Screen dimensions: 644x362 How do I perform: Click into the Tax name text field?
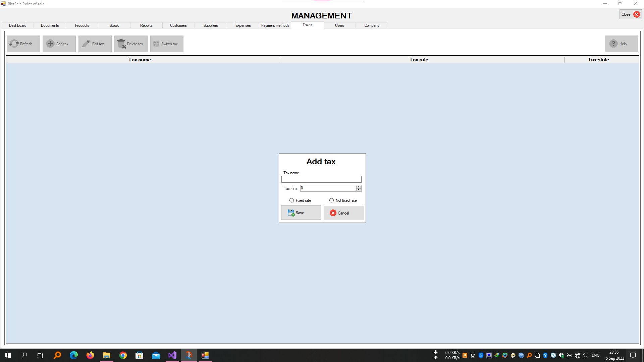(321, 180)
